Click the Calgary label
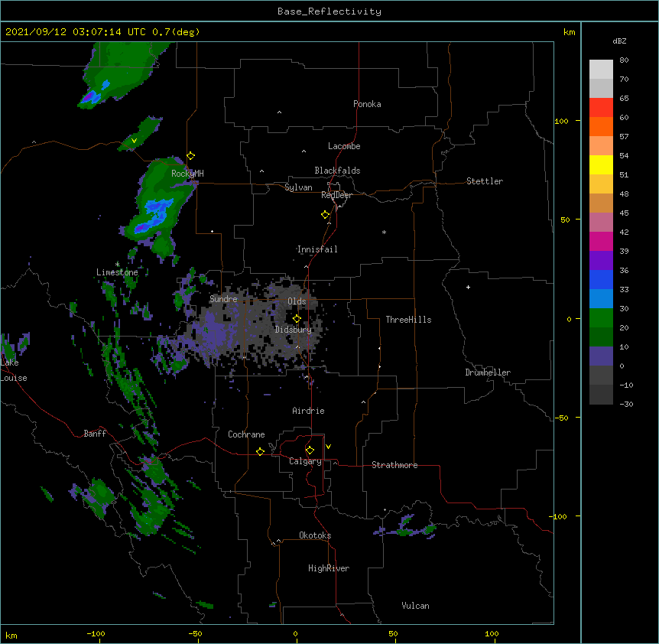 (305, 461)
